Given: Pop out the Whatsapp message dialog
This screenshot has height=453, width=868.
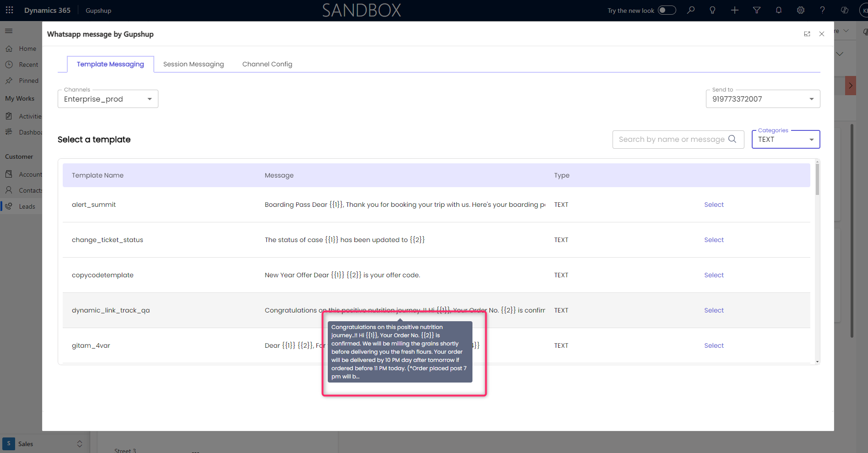Looking at the screenshot, I should 807,34.
